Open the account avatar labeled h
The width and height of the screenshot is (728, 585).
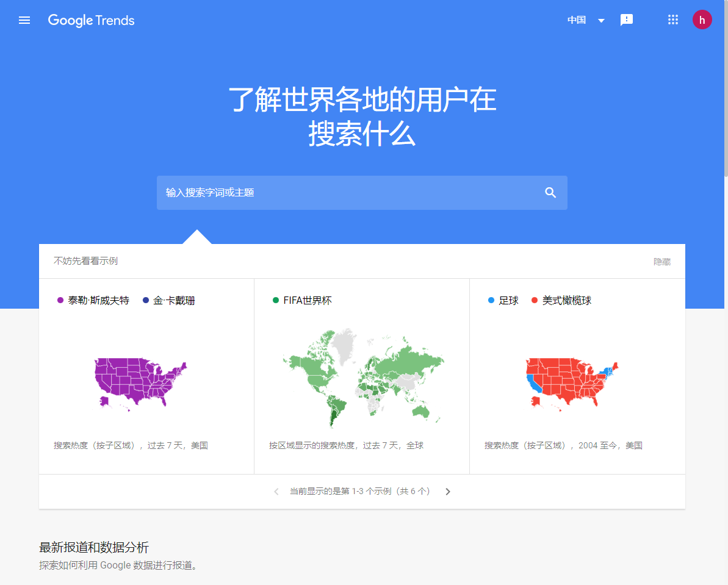702,20
